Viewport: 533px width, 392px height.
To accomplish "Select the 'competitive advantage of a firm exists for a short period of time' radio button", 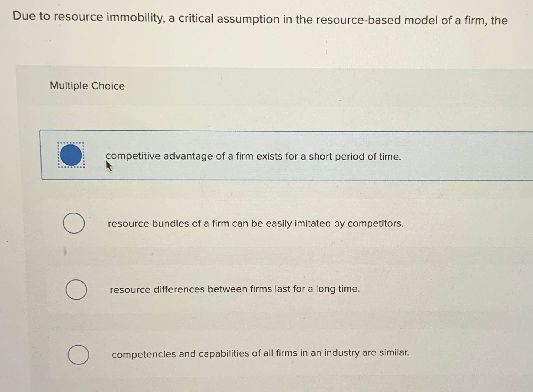I will pos(71,155).
